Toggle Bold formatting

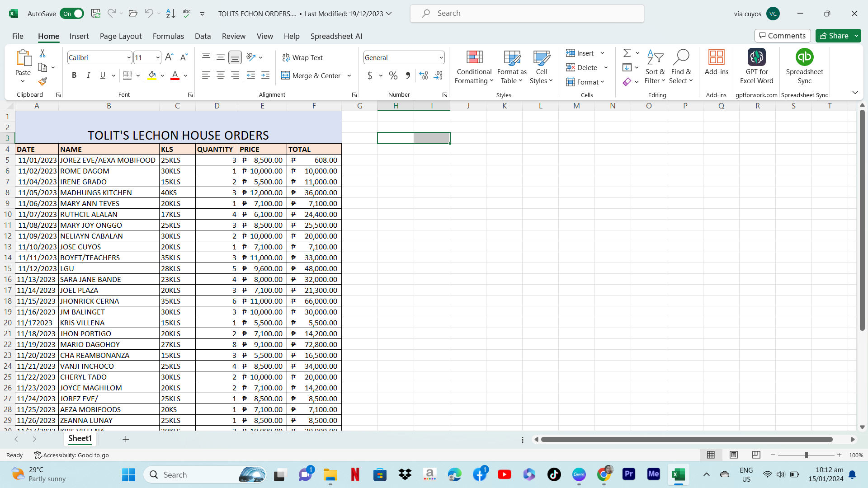pyautogui.click(x=74, y=75)
